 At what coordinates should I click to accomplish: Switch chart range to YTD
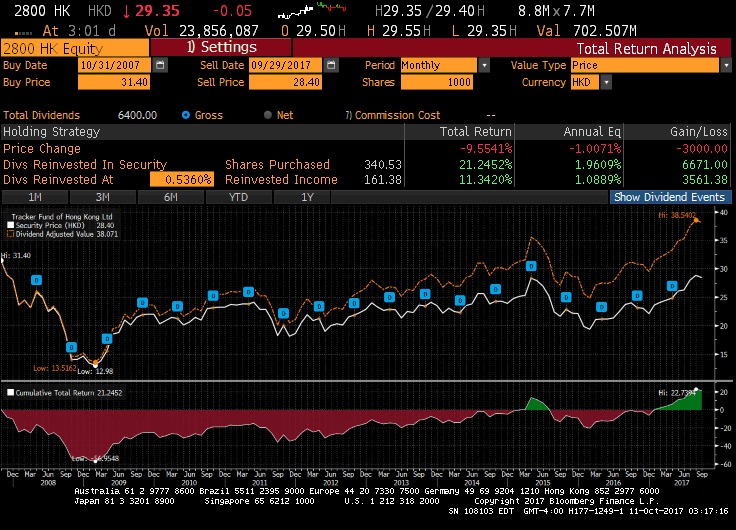pyautogui.click(x=238, y=197)
